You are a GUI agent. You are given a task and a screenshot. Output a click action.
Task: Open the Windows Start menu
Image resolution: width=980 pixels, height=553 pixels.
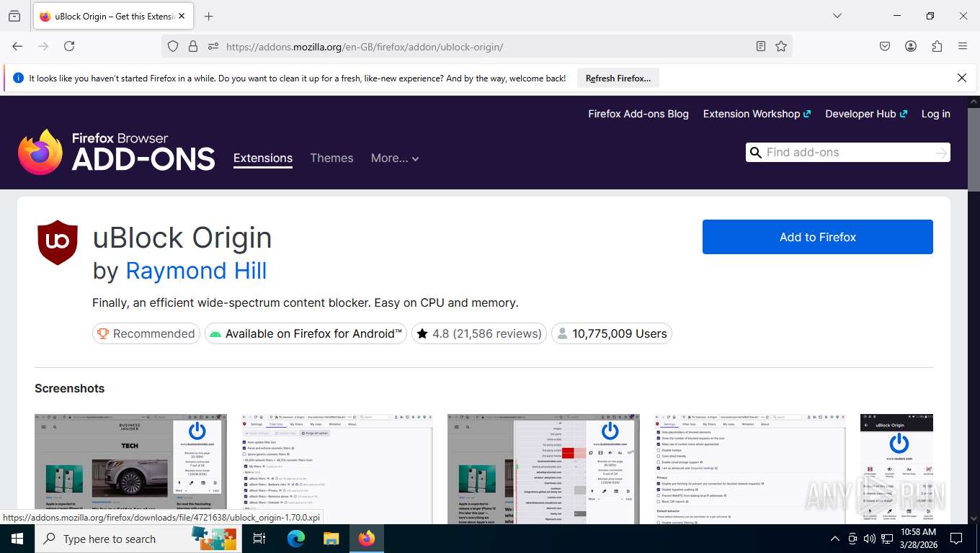17,539
